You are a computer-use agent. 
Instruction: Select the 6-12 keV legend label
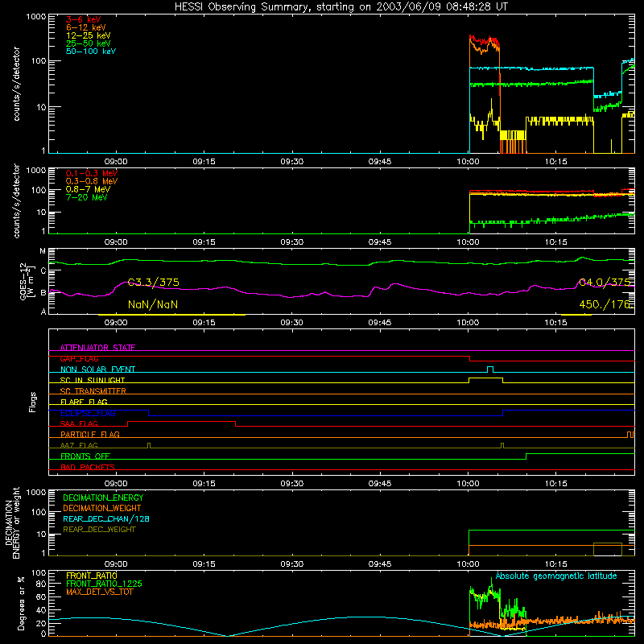click(86, 27)
